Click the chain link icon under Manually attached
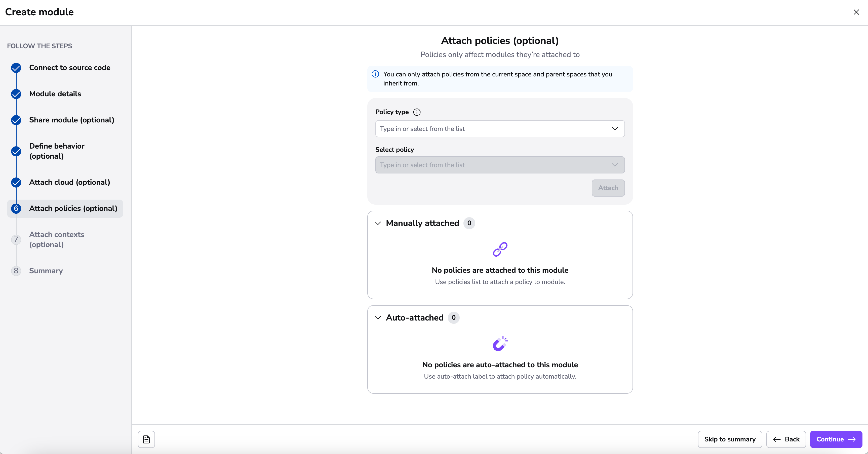This screenshot has height=454, width=868. click(x=500, y=250)
